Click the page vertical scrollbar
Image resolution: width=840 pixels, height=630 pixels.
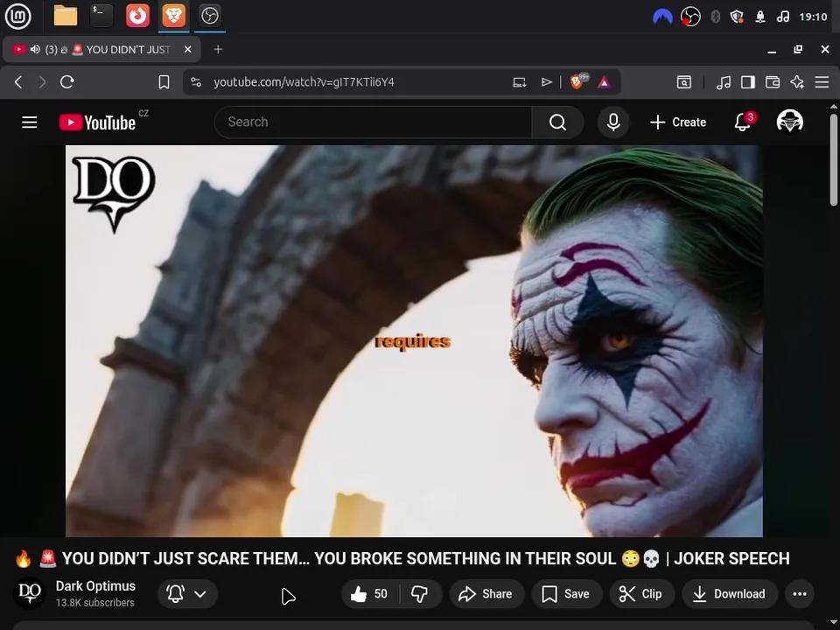[x=833, y=159]
